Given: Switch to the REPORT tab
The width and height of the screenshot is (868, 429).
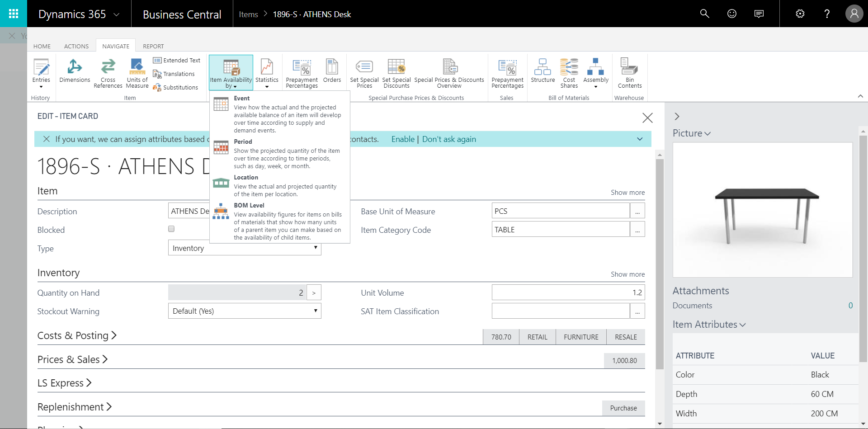Looking at the screenshot, I should pyautogui.click(x=153, y=46).
